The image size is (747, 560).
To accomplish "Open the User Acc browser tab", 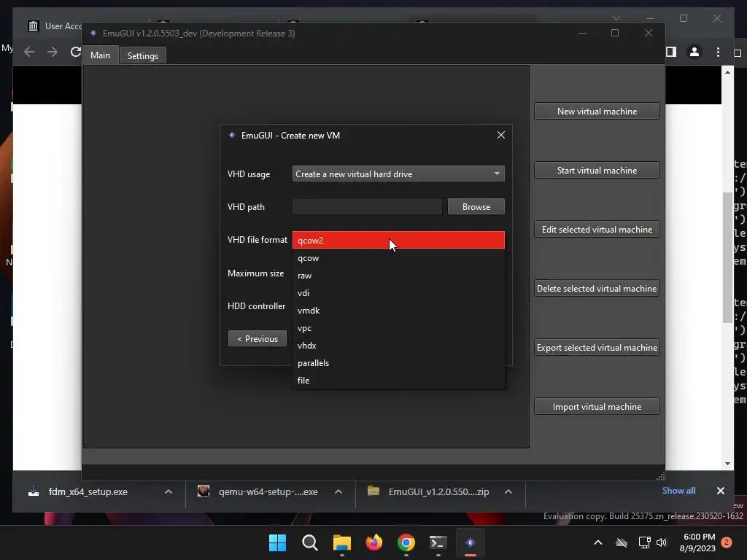I will click(53, 26).
